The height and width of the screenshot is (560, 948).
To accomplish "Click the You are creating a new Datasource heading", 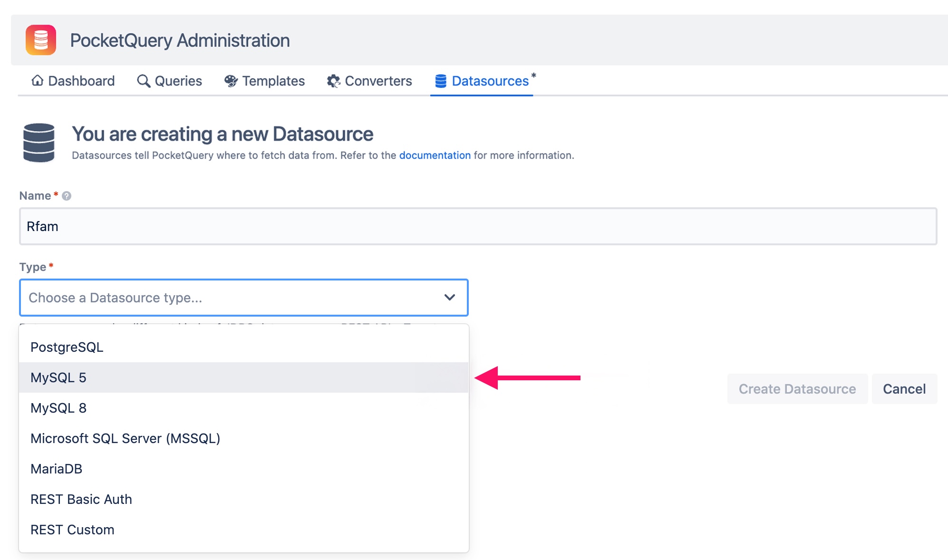I will click(222, 134).
